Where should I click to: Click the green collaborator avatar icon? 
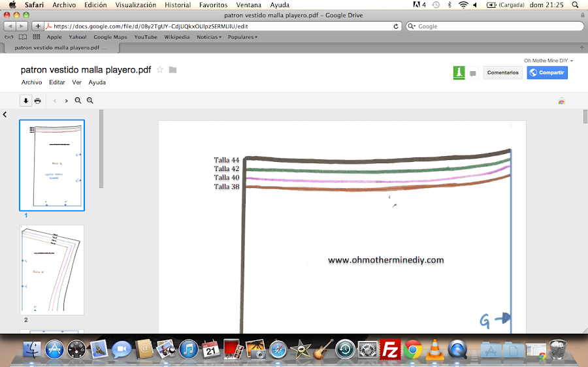tap(459, 72)
